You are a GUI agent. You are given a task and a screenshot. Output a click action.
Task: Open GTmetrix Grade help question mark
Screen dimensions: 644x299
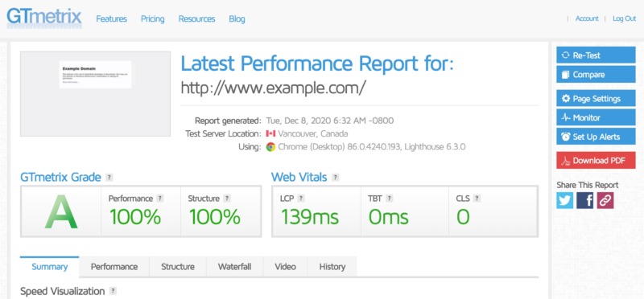pos(109,178)
